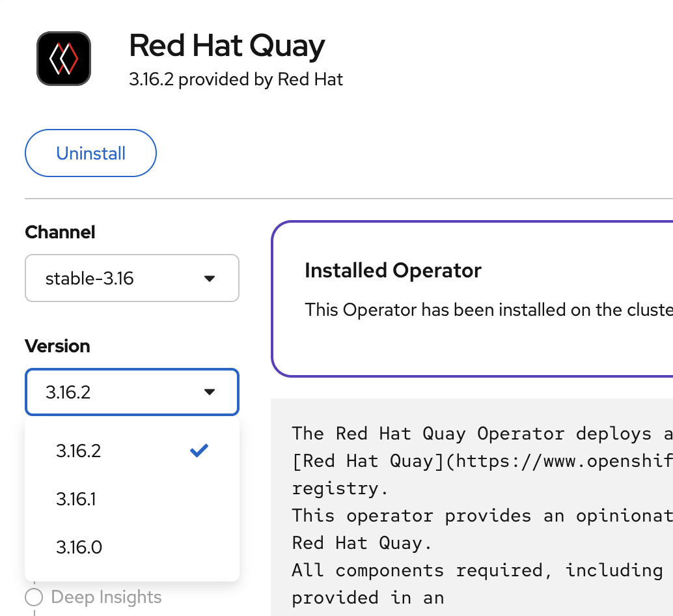Click the Version field label
Image resolution: width=673 pixels, height=616 pixels.
[57, 346]
